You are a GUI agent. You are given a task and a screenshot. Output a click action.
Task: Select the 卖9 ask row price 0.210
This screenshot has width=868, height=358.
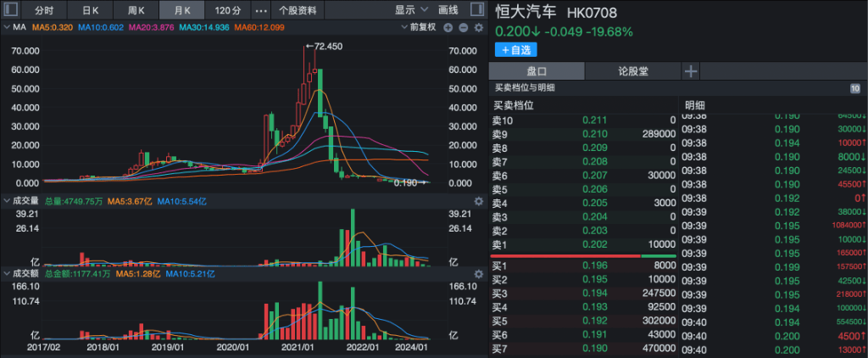point(595,134)
